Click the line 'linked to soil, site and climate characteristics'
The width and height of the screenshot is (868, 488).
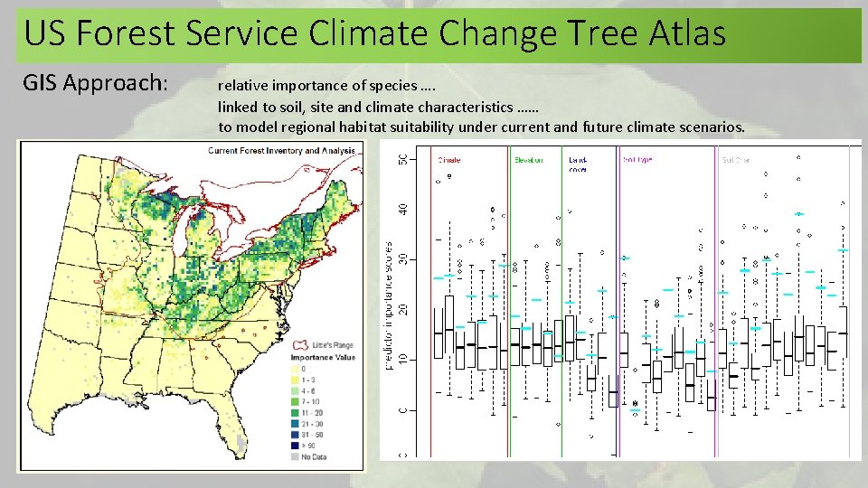click(365, 107)
